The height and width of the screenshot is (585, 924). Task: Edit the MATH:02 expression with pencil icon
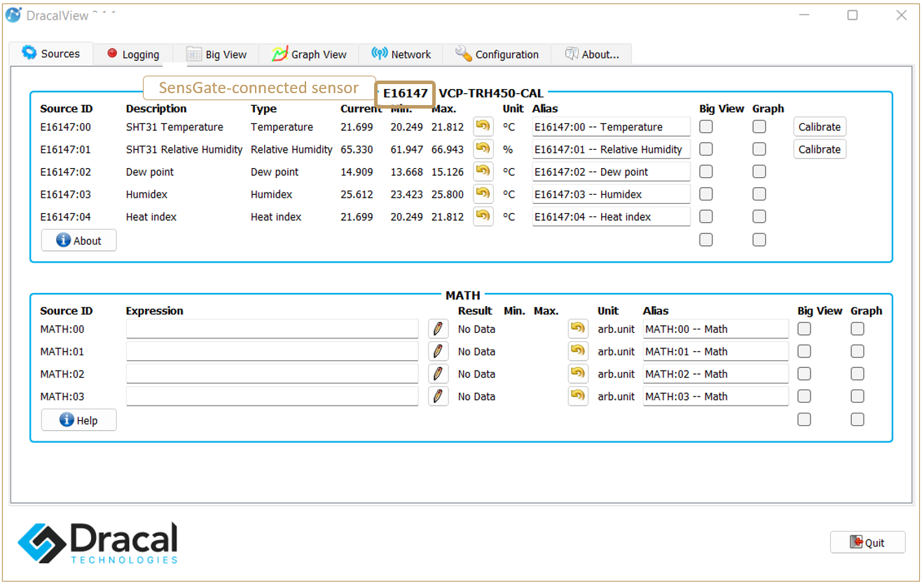coord(438,374)
